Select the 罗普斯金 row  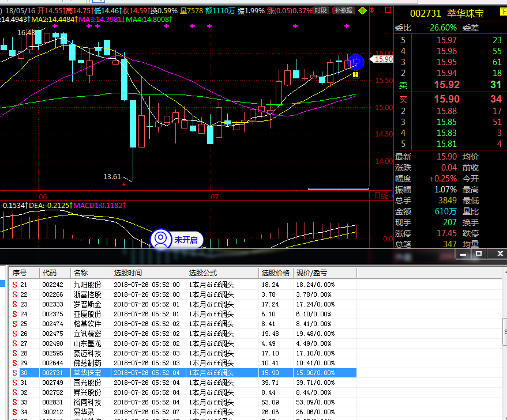[x=183, y=304]
